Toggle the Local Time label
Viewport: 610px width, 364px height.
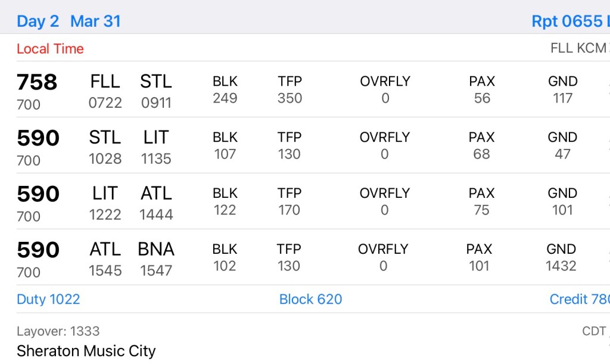pos(50,49)
